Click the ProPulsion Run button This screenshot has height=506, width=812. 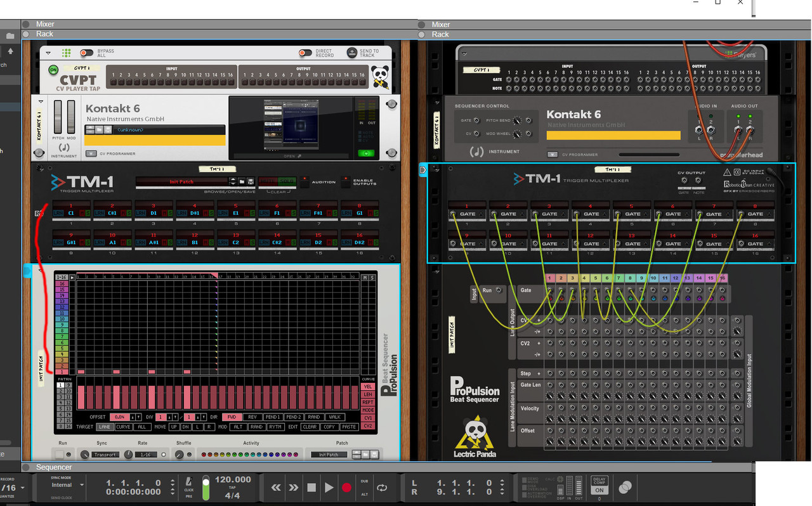(60, 455)
